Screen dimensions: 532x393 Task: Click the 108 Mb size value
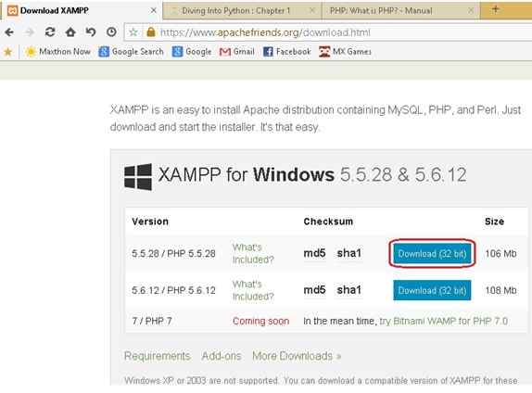click(x=500, y=290)
